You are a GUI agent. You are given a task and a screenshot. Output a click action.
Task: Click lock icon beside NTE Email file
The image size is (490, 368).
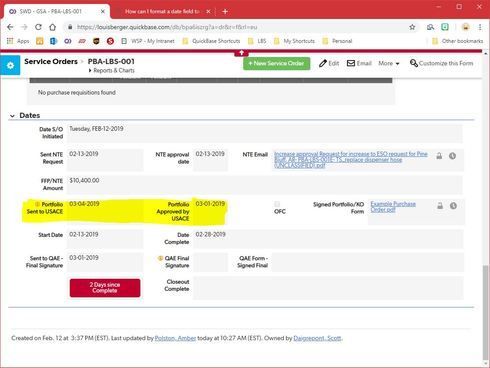pyautogui.click(x=439, y=156)
